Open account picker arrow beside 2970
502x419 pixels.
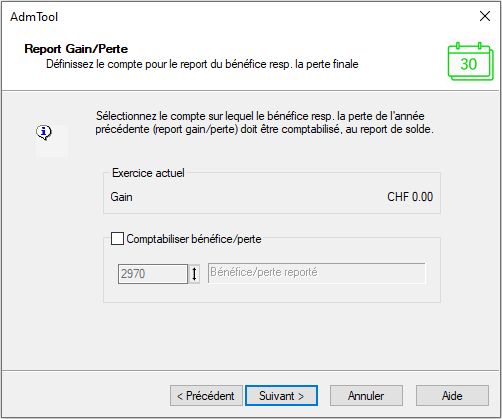pyautogui.click(x=194, y=274)
